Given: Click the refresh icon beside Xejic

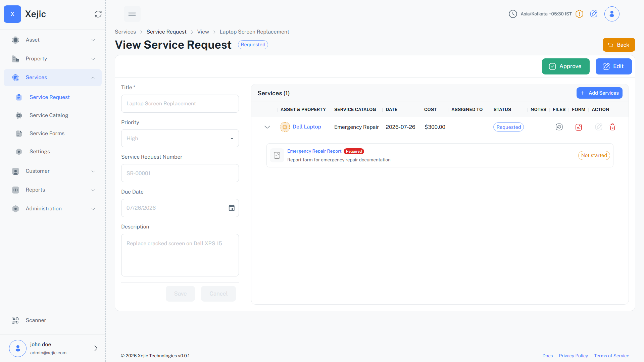Looking at the screenshot, I should (98, 14).
